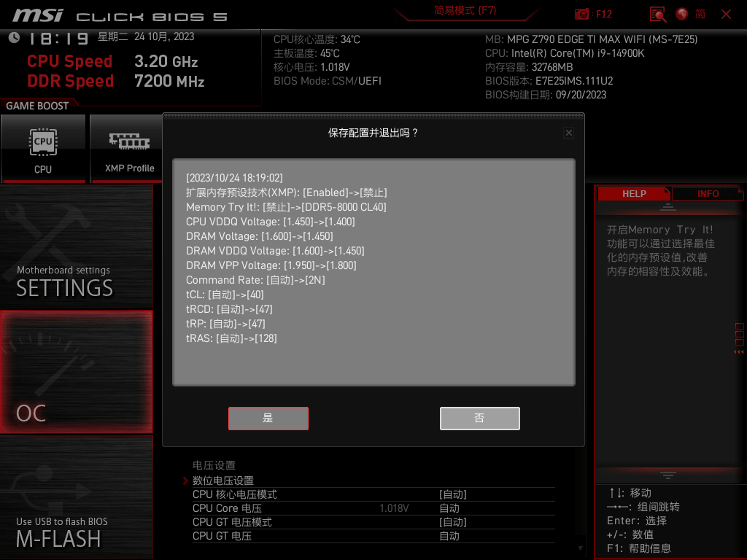Image resolution: width=747 pixels, height=560 pixels.
Task: Open the Motherboard SETTINGS section
Action: (76, 246)
